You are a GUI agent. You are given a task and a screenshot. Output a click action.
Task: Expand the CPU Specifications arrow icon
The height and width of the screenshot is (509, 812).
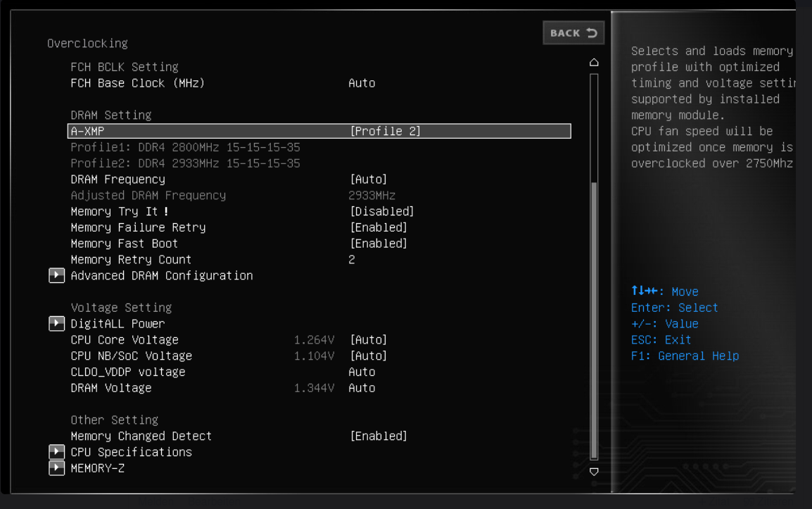pos(56,452)
